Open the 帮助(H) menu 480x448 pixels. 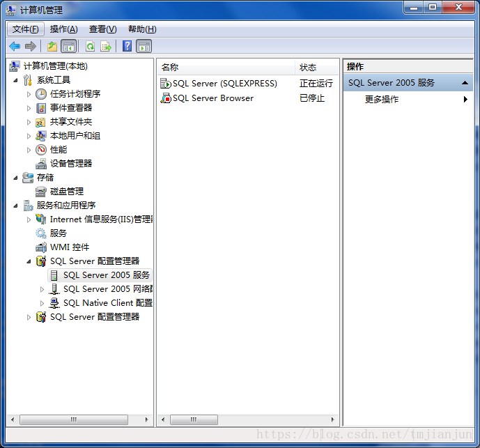142,29
